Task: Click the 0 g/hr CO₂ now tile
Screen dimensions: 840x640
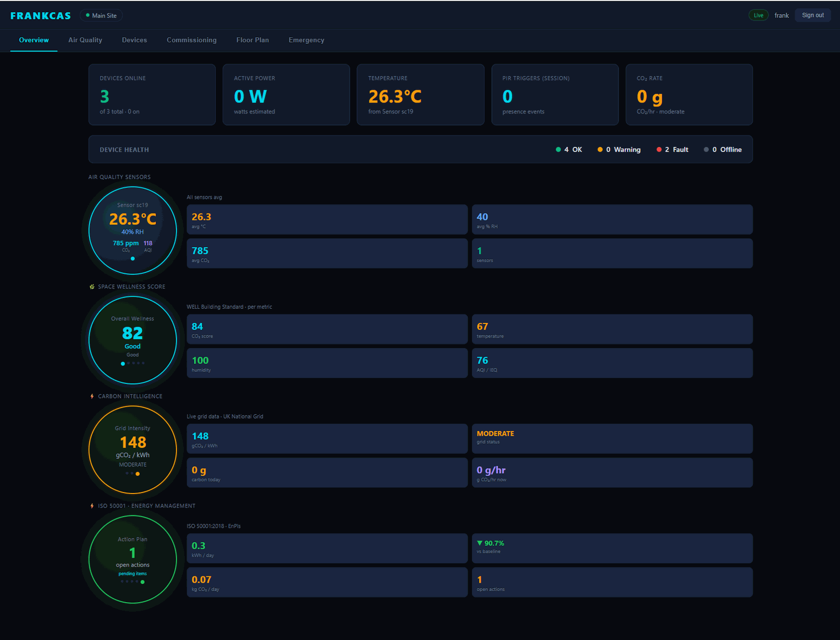Action: tap(612, 473)
